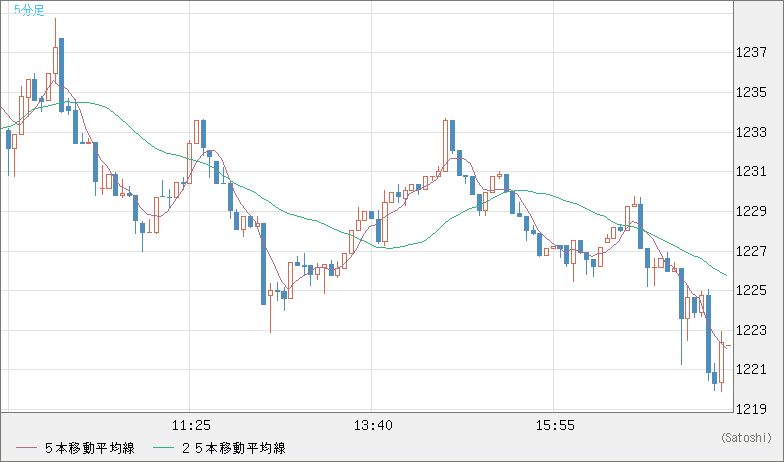Click the 5本移動平均線 legend text
This screenshot has height=462, width=784.
point(90,448)
